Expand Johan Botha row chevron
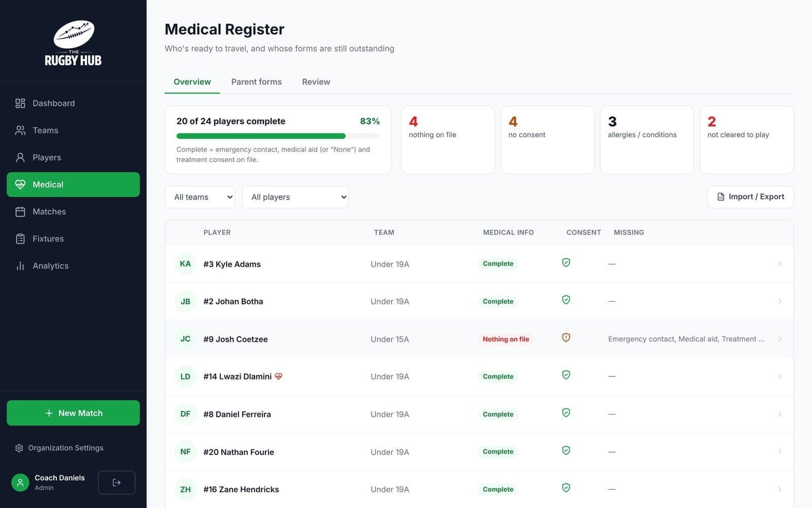 pyautogui.click(x=780, y=301)
